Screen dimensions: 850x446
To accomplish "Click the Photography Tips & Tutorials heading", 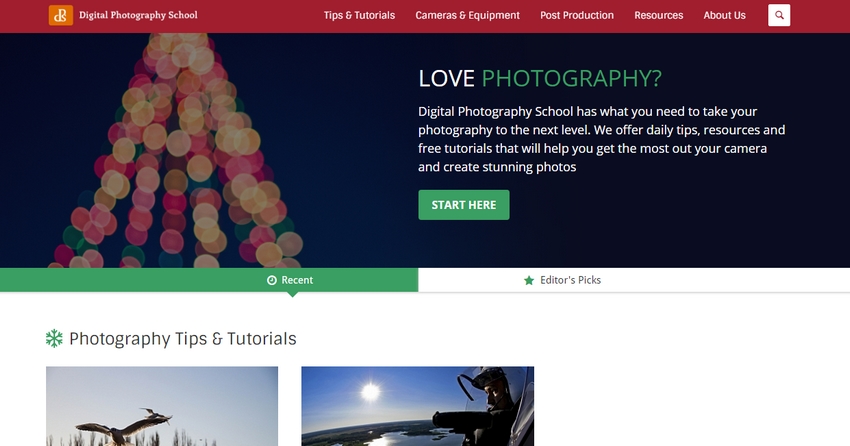I will [183, 339].
